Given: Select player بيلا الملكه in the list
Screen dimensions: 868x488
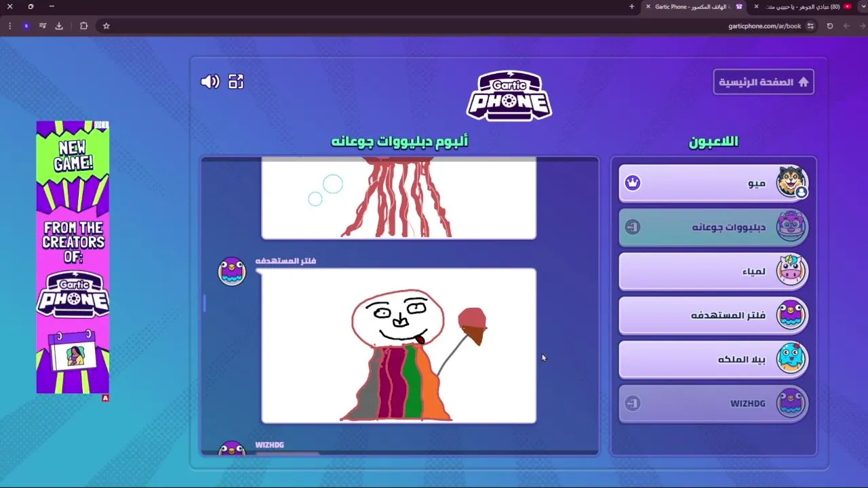Looking at the screenshot, I should [713, 359].
